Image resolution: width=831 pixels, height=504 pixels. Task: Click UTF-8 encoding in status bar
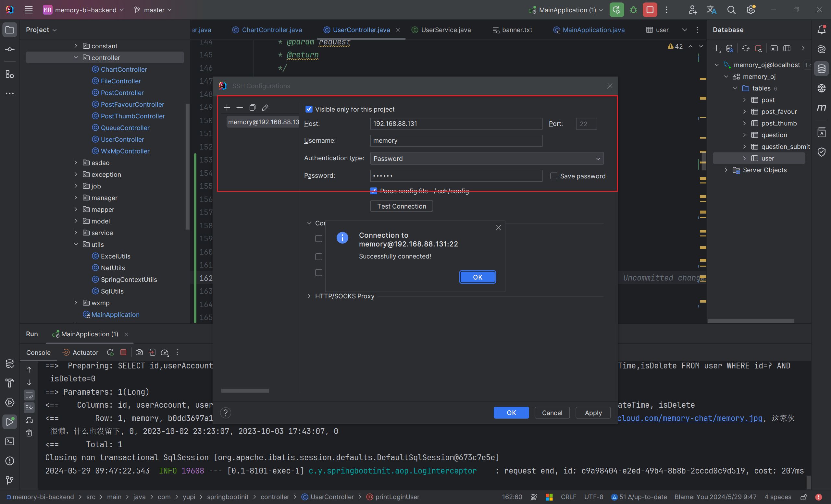pos(594,497)
